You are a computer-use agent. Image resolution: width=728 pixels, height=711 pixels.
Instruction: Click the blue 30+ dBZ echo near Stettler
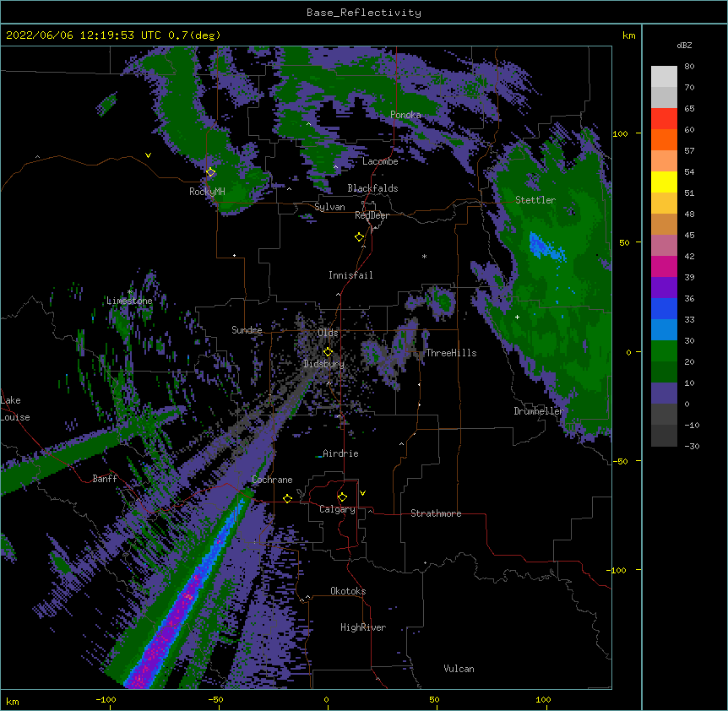click(x=546, y=247)
